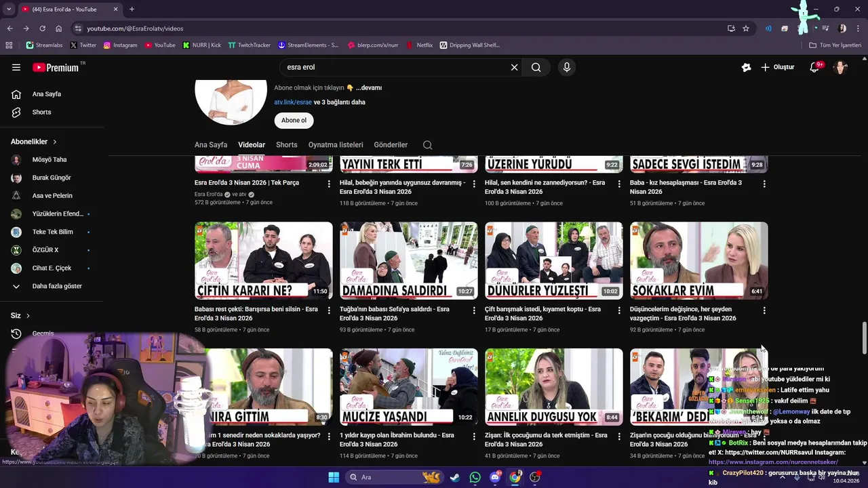The image size is (868, 488).
Task: Play 'DAMADINA SALDIRDI' video thumbnail
Action: coord(409,260)
